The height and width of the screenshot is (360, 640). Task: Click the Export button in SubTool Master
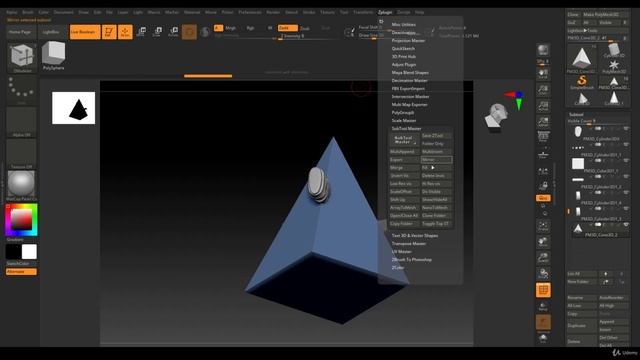[404, 160]
